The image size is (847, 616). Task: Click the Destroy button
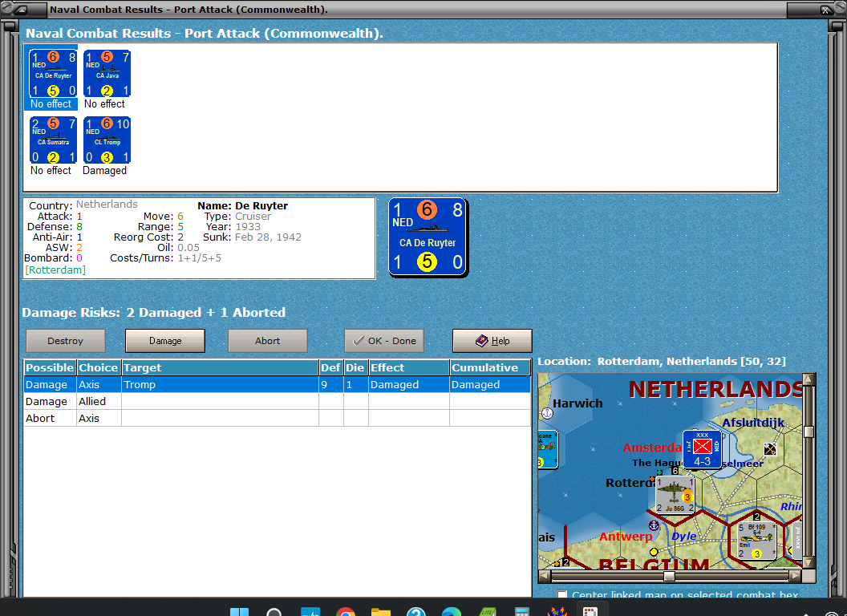point(65,341)
